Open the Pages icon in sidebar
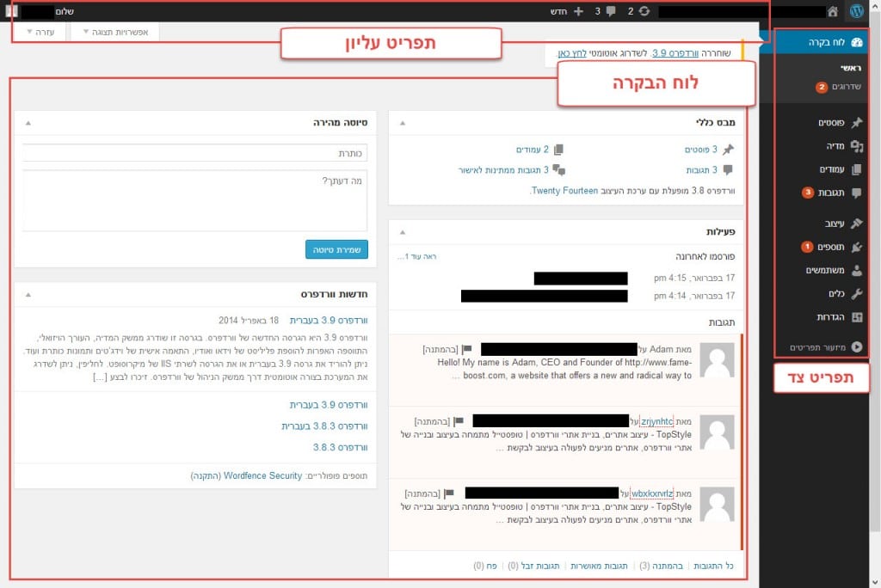881x588 pixels. pos(857,169)
